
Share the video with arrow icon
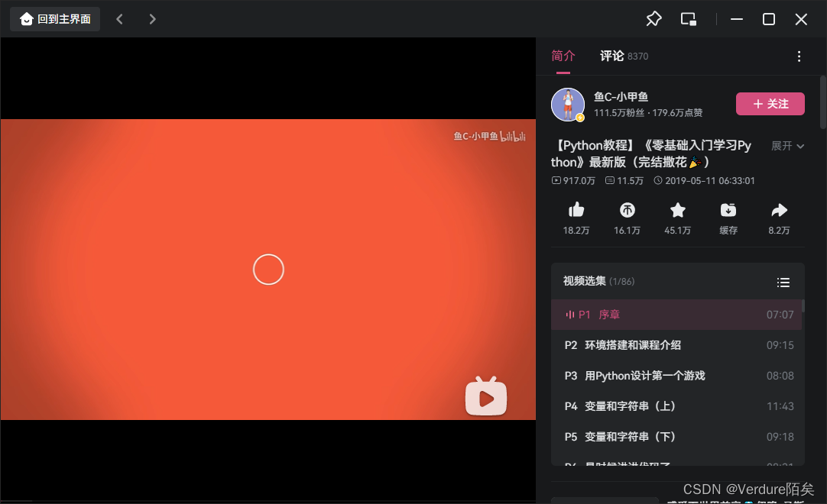click(x=779, y=210)
